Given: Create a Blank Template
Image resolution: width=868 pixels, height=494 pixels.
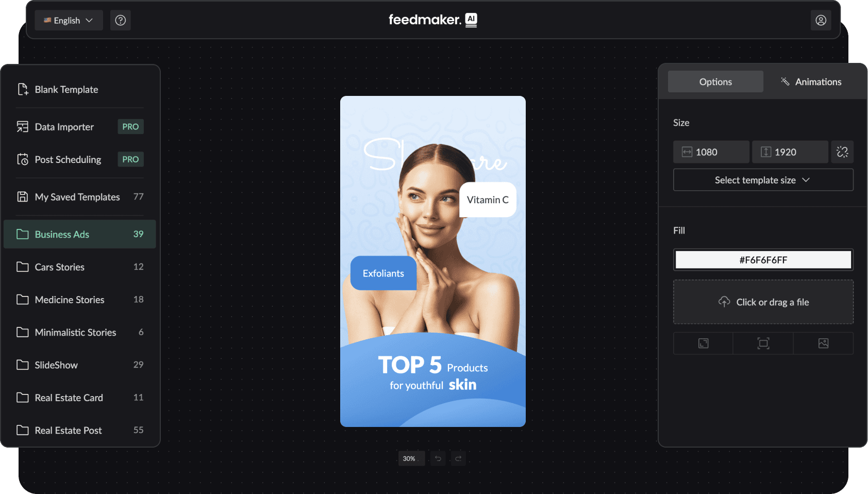Looking at the screenshot, I should click(66, 90).
